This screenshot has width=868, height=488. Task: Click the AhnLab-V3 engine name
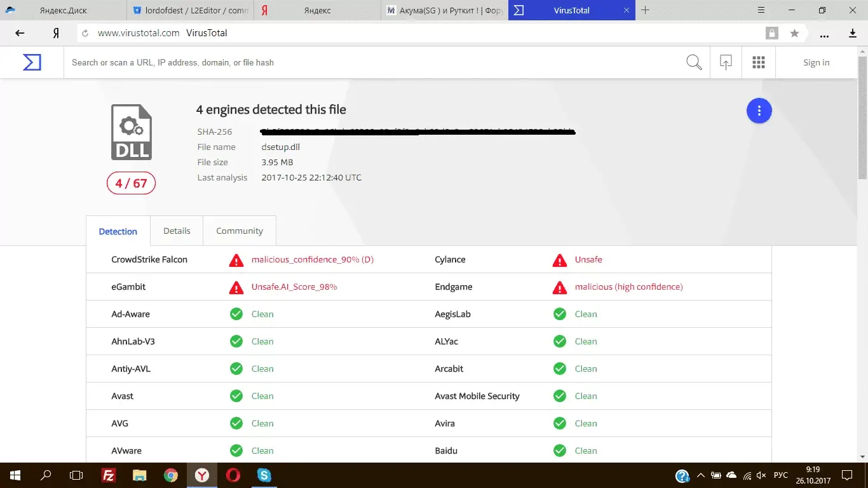(133, 341)
